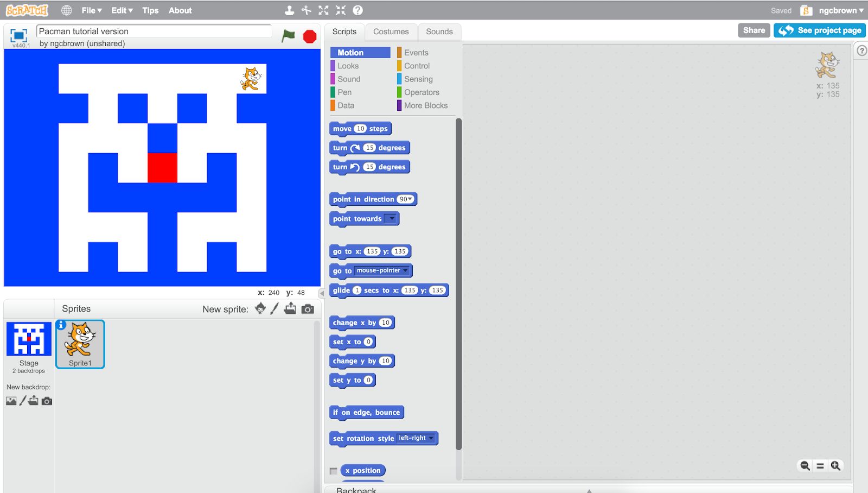Screen dimensions: 868x493
Task: Click the blocks palette scrollbar
Action: 459,284
